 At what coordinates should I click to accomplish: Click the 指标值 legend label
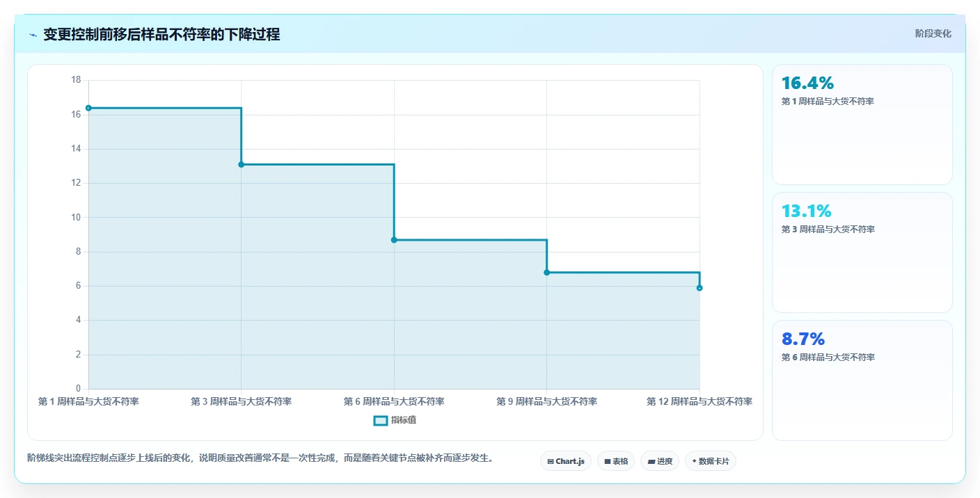click(404, 420)
